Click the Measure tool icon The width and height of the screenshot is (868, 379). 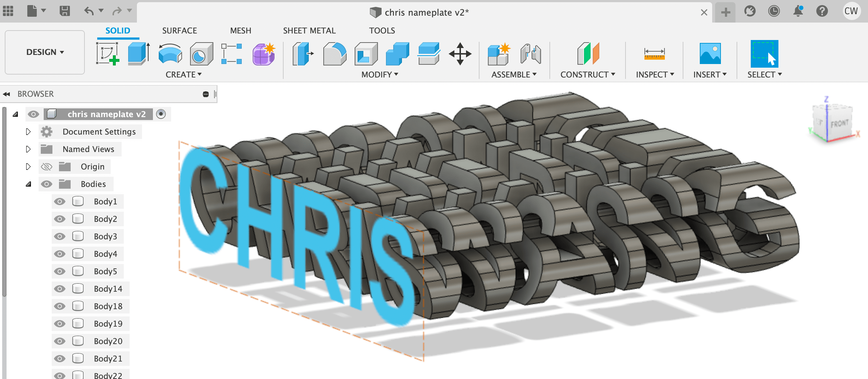click(654, 54)
